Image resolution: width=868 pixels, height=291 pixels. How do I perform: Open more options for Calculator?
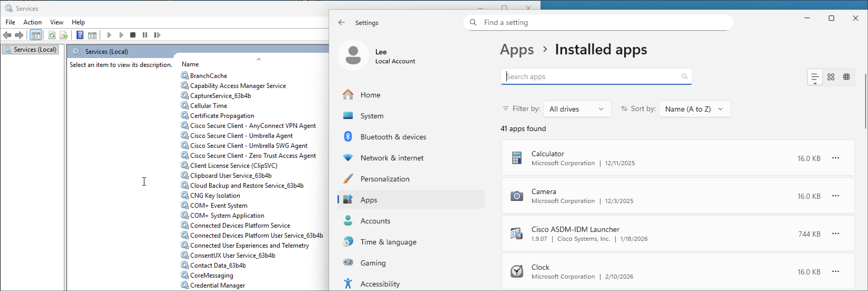pos(835,158)
